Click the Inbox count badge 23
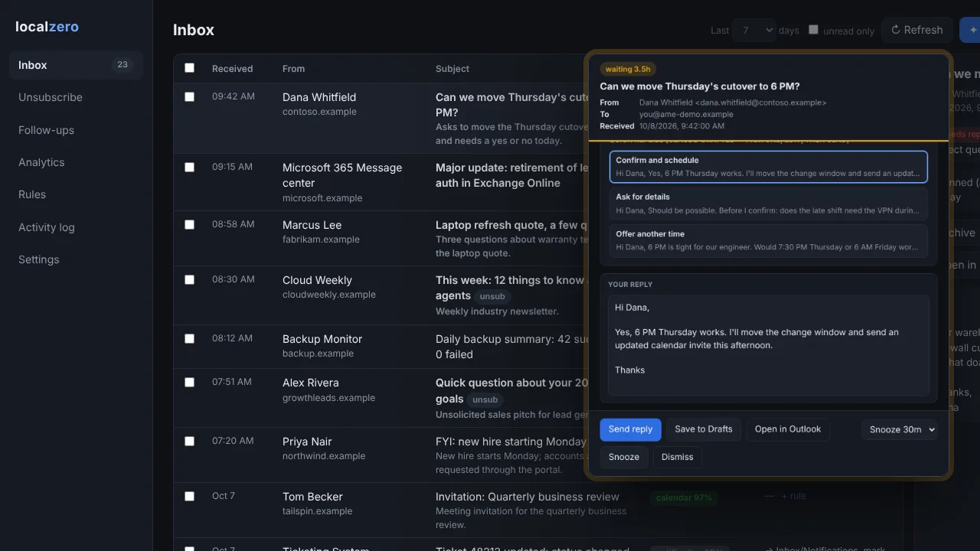The width and height of the screenshot is (980, 551). tap(122, 65)
